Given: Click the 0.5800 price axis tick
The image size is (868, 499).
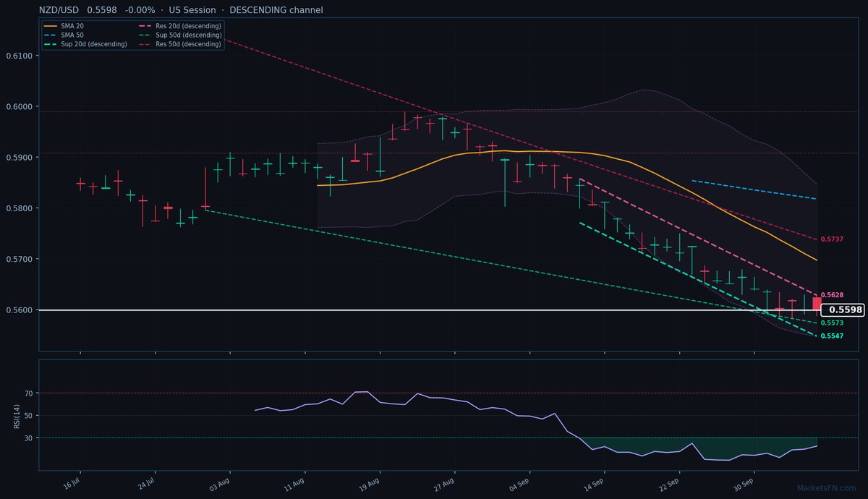Looking at the screenshot, I should coord(19,208).
